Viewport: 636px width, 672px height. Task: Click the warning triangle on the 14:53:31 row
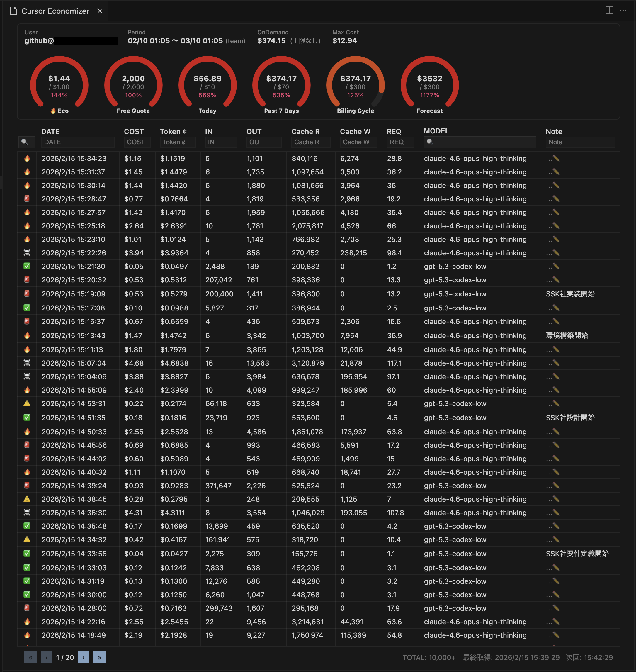[27, 404]
